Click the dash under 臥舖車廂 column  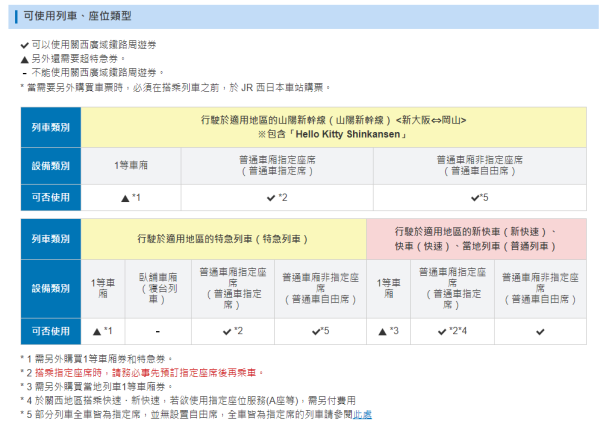coord(157,331)
